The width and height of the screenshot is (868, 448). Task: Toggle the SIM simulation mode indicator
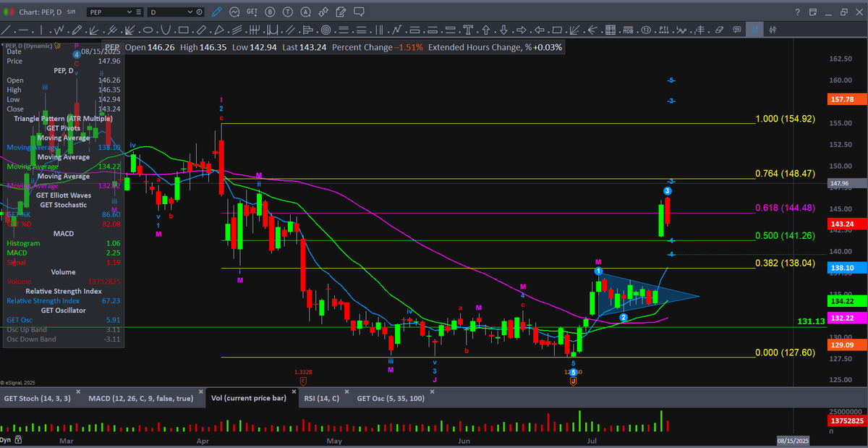tap(71, 12)
